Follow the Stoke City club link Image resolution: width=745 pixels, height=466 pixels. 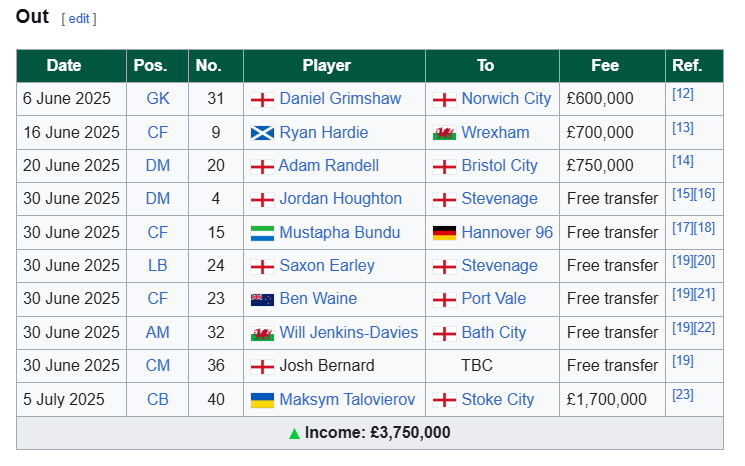[497, 399]
